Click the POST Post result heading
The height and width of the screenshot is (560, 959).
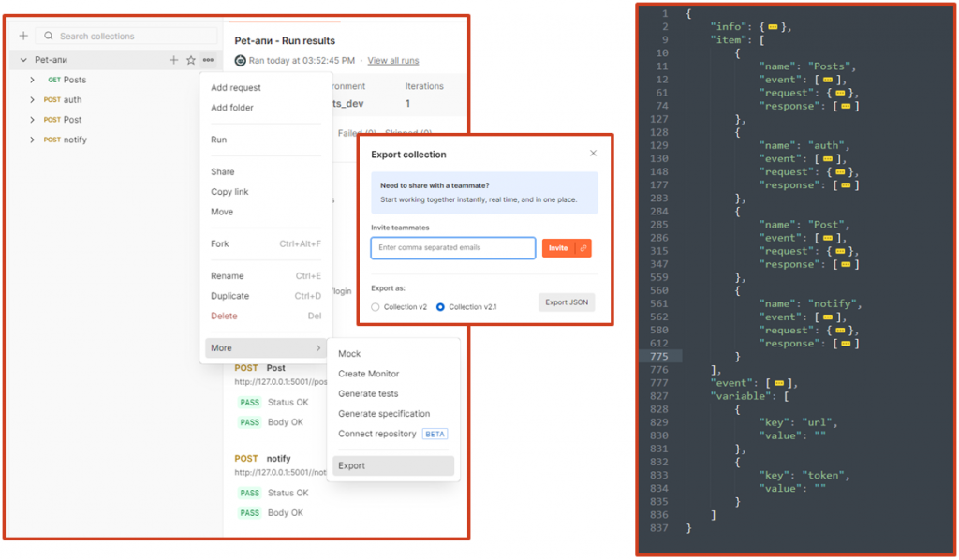point(260,368)
